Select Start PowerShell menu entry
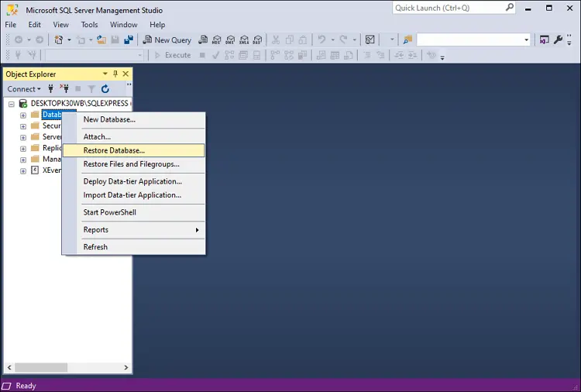 click(x=134, y=212)
